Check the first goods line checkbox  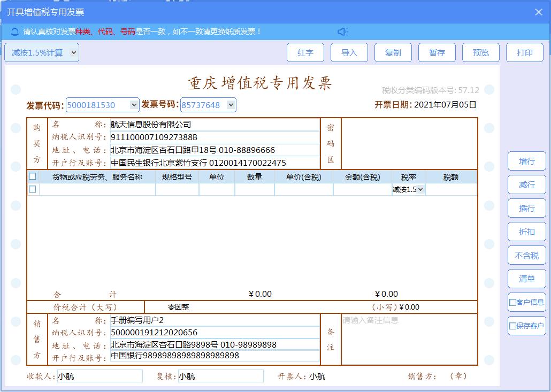click(33, 189)
